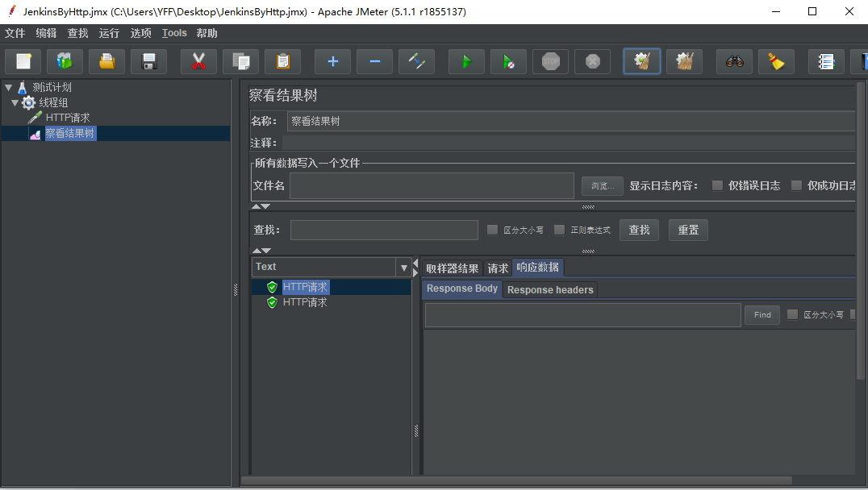Click the 查找 text input field
The image size is (868, 490).
[x=384, y=230]
